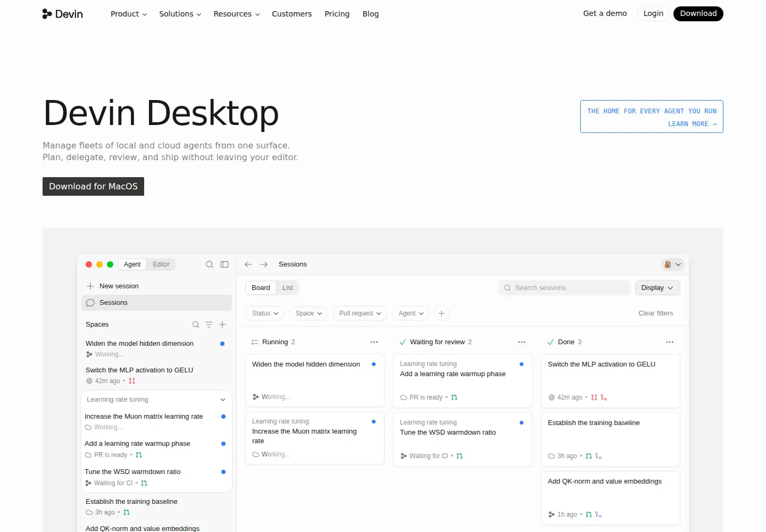Screen dimensions: 766x532
Task: Open the Status filter dropdown
Action: point(265,313)
